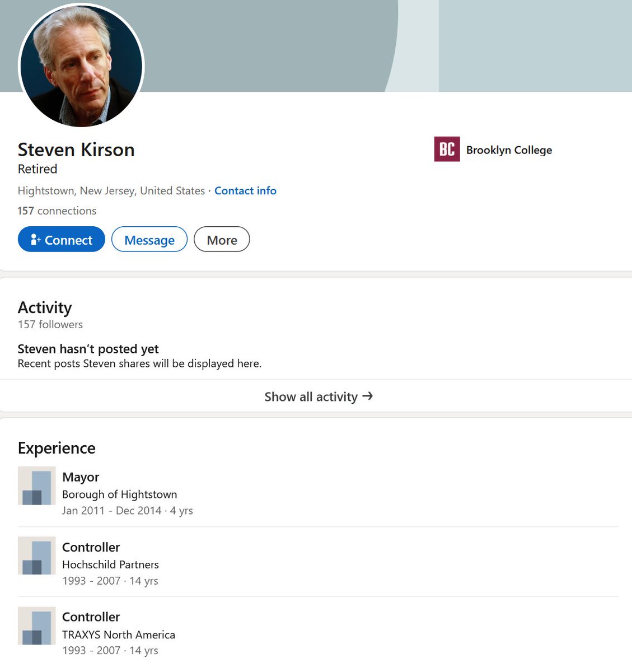632x672 pixels.
Task: Open Steven Kirson's profile photo
Action: point(82,66)
